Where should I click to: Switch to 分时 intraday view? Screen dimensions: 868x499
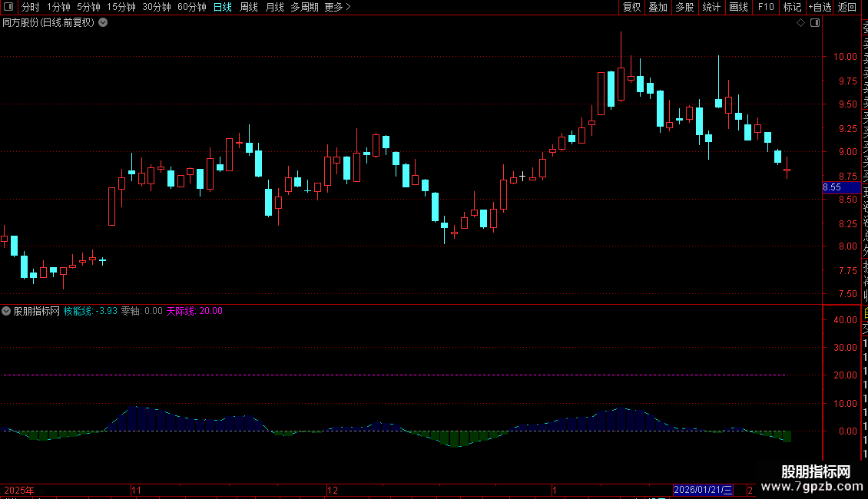click(x=31, y=7)
